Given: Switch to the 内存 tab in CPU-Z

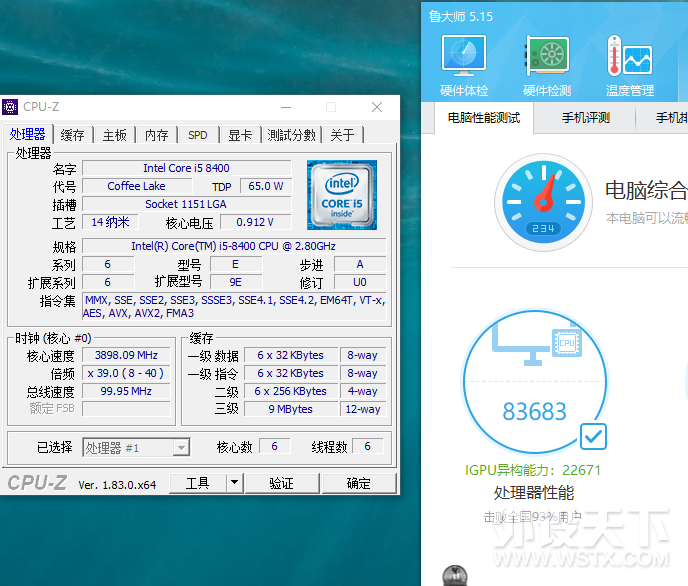Looking at the screenshot, I should click(157, 135).
